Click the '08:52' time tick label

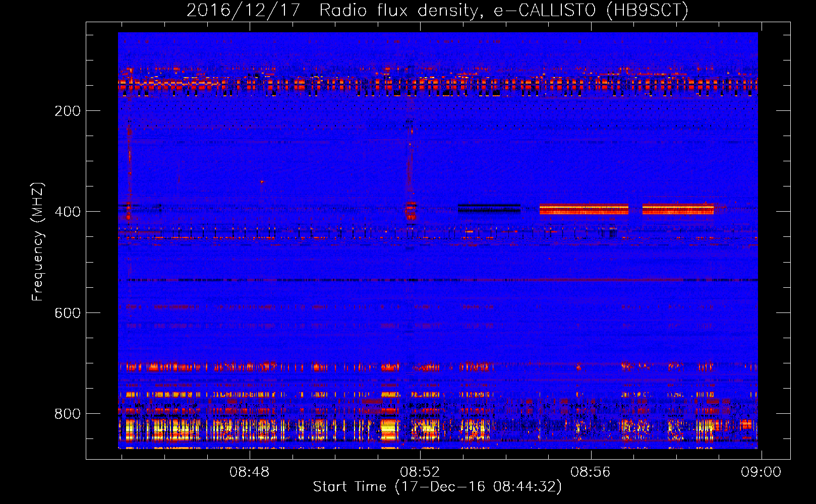420,472
